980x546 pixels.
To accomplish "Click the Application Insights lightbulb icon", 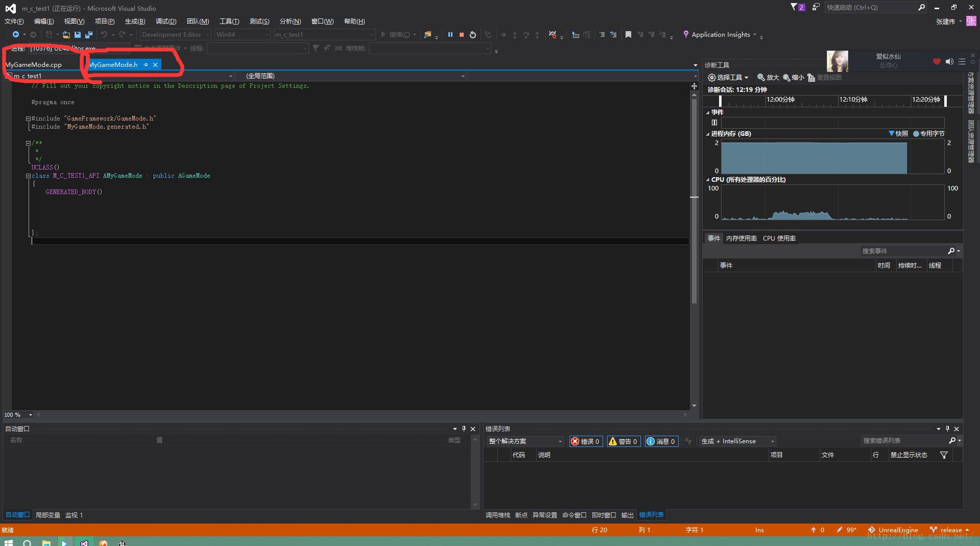I will [x=686, y=34].
